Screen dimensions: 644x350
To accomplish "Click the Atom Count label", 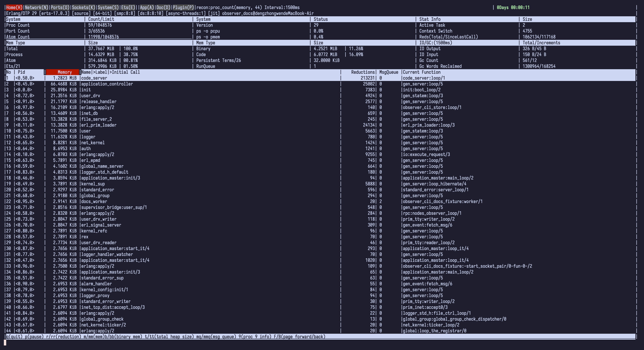I will [x=18, y=37].
